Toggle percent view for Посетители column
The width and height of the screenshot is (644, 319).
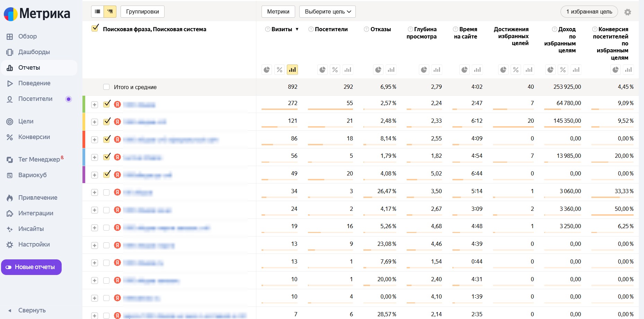tap(335, 70)
